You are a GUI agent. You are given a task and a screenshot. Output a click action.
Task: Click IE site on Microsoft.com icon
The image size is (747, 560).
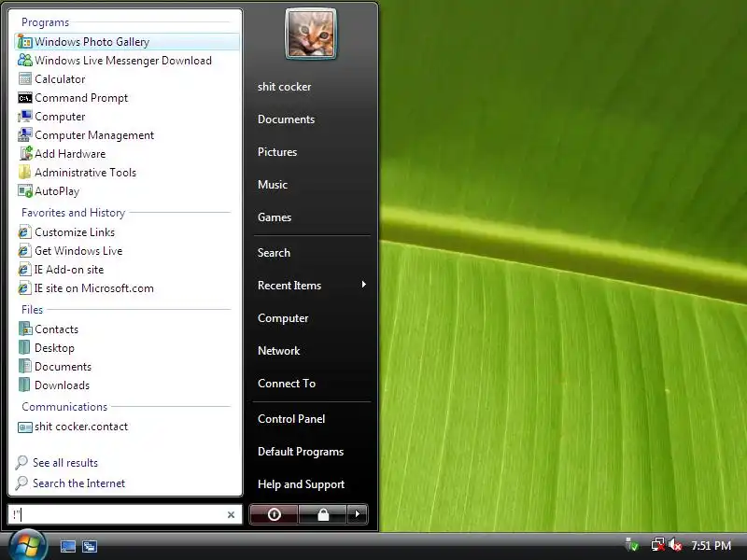pyautogui.click(x=24, y=288)
